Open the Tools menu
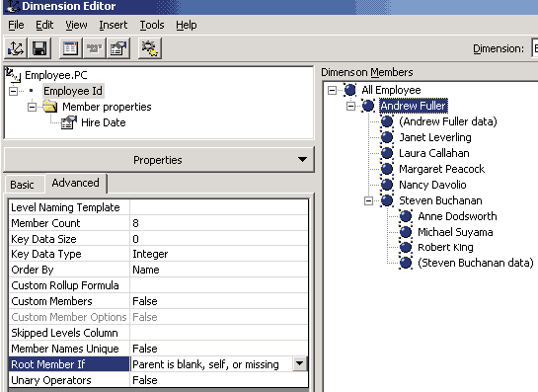The height and width of the screenshot is (392, 538). 152,25
